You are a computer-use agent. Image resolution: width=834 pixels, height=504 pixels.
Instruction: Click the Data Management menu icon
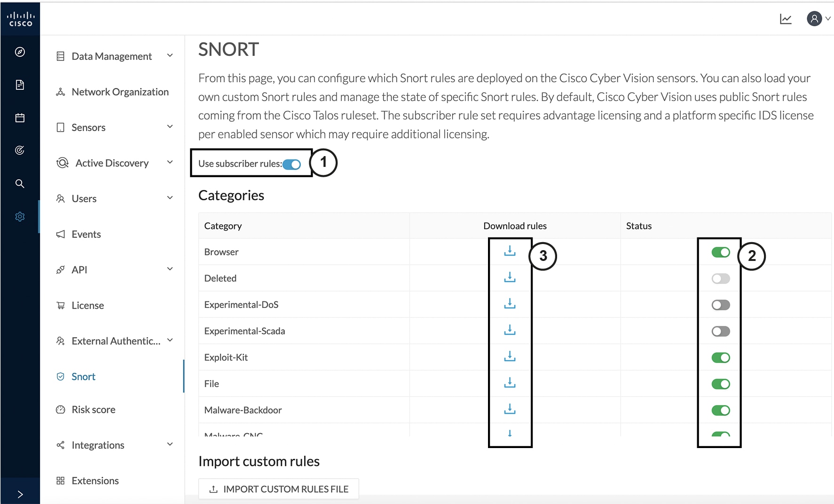pyautogui.click(x=60, y=56)
